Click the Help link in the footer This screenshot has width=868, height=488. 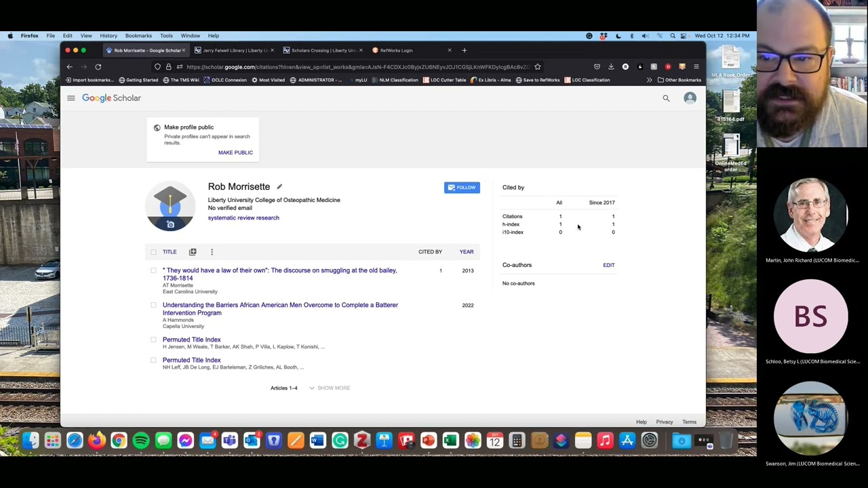[x=641, y=422]
